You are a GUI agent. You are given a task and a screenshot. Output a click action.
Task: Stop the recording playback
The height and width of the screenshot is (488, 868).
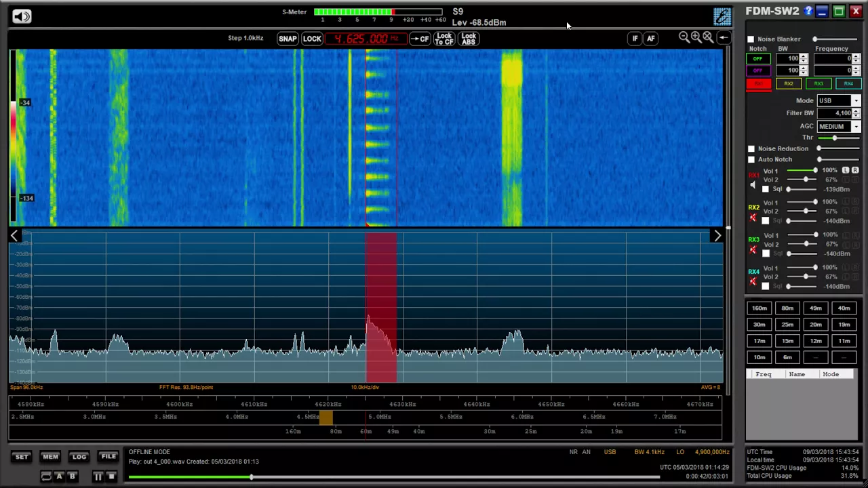pos(111,476)
